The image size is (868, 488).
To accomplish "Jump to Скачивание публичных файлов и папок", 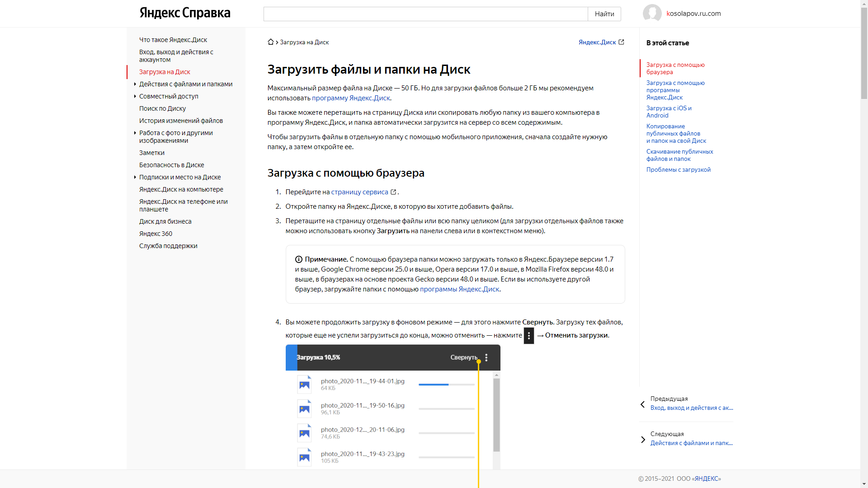I will (x=679, y=155).
